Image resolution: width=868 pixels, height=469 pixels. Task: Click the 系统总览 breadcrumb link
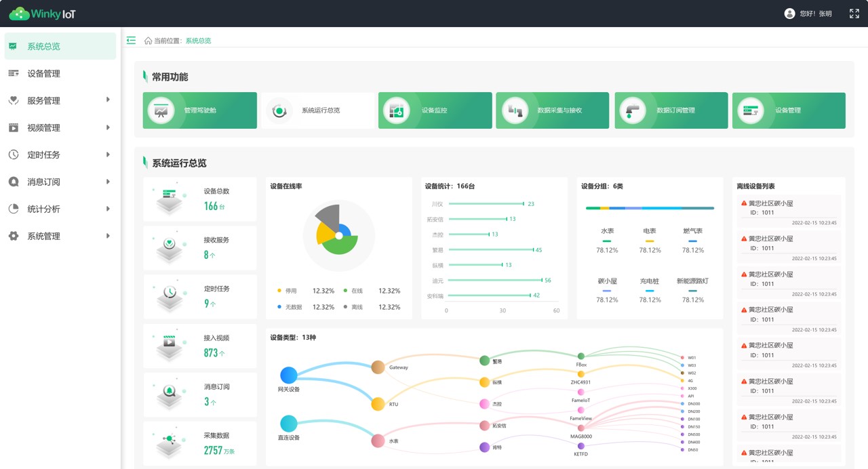tap(198, 41)
